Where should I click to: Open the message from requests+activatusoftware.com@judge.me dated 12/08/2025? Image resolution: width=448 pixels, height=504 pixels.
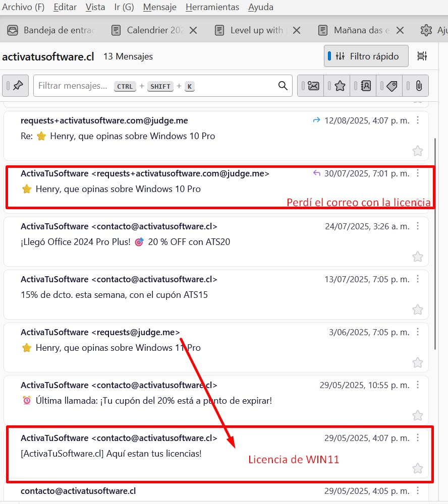216,136
